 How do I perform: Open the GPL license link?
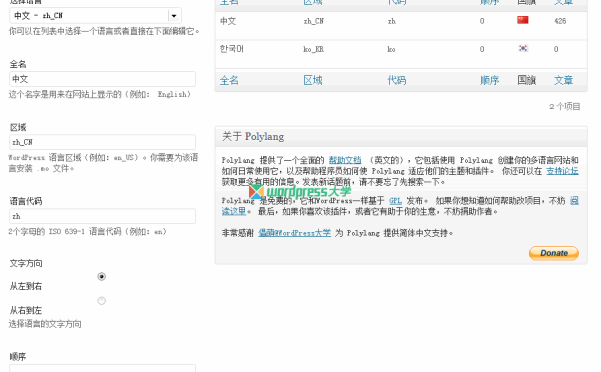tap(395, 200)
